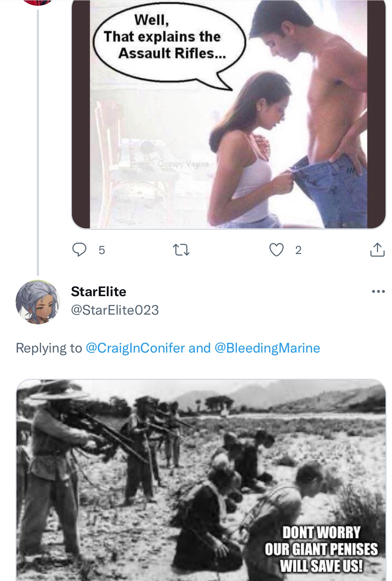Tap the partially visible red avatar at top
Viewport: 392px width, 581px height.
click(x=38, y=2)
